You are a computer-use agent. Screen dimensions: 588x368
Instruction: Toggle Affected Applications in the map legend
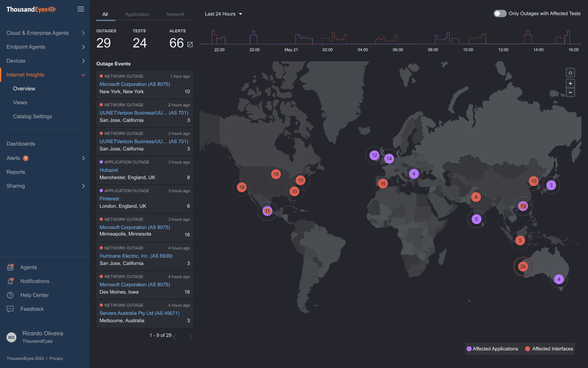click(x=492, y=348)
